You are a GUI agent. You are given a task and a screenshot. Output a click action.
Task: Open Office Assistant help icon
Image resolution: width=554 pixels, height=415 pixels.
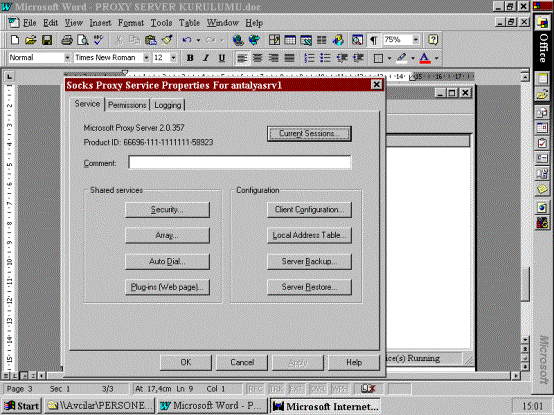(433, 40)
